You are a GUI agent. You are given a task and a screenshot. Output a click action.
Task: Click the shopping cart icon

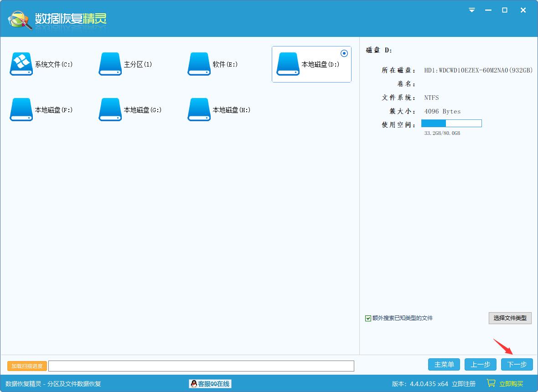491,383
